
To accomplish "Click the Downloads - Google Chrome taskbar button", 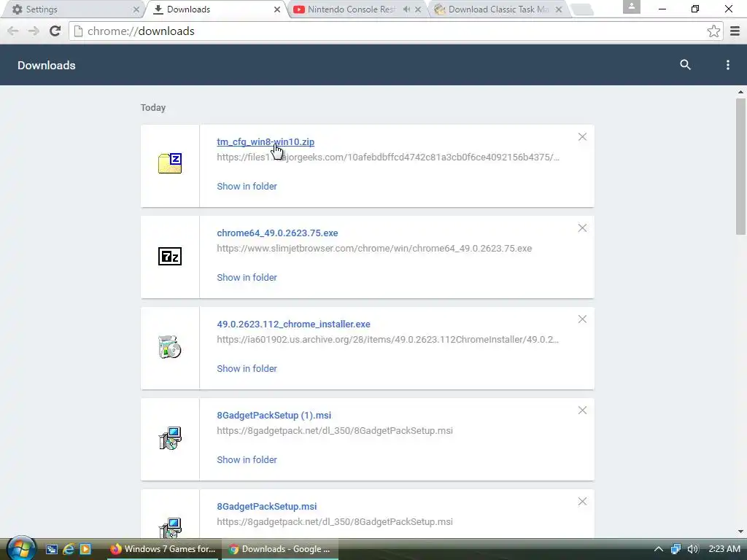I will pos(280,549).
